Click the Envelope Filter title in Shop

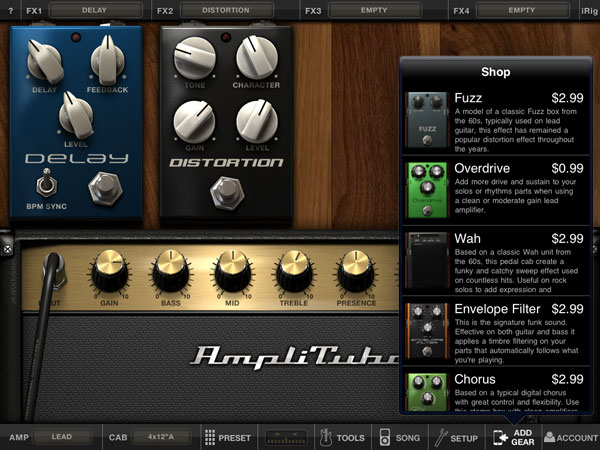coord(497,309)
